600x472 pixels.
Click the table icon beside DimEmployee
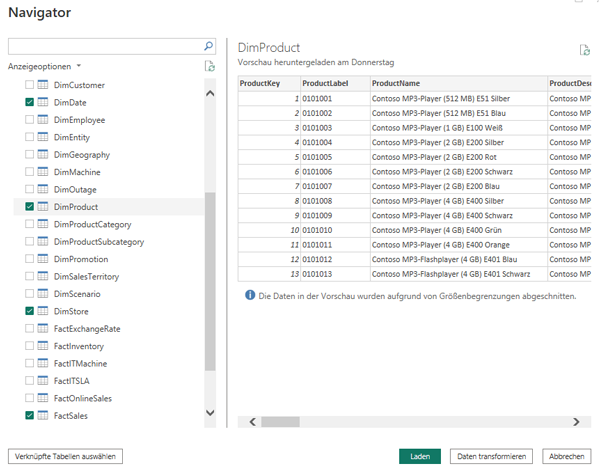[x=43, y=120]
